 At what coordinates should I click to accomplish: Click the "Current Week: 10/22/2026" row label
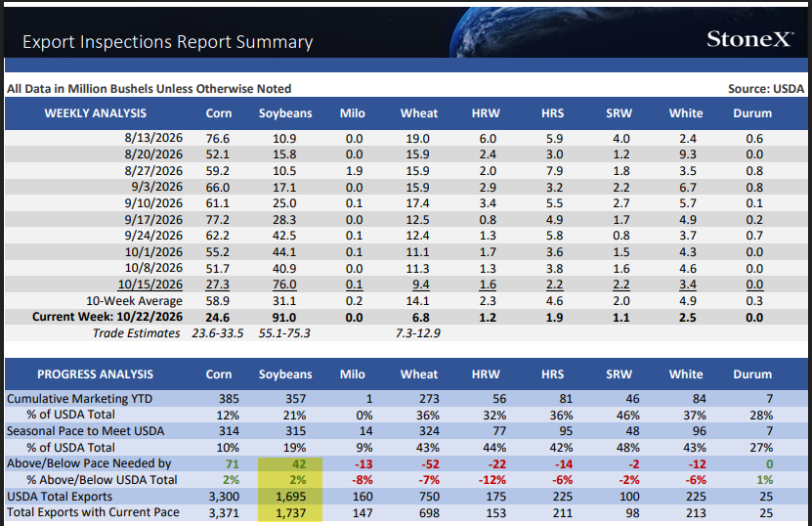[107, 317]
